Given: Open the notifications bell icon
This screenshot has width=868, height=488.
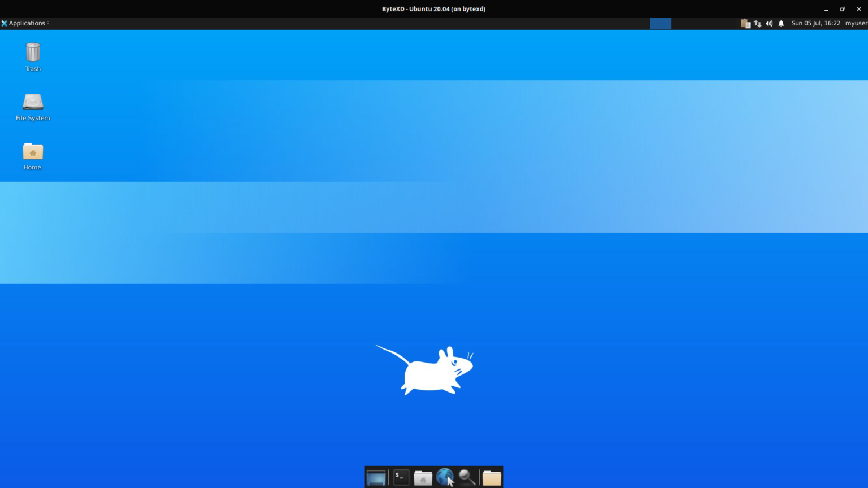Looking at the screenshot, I should (x=780, y=23).
